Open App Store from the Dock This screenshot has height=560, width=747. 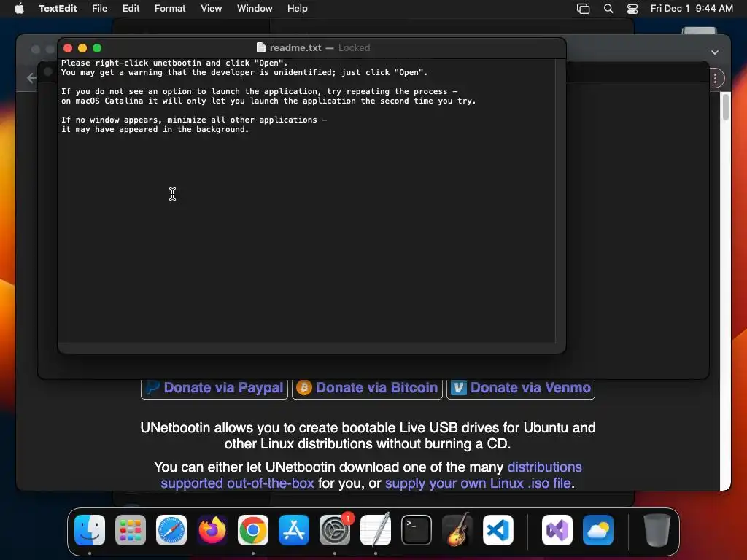294,530
